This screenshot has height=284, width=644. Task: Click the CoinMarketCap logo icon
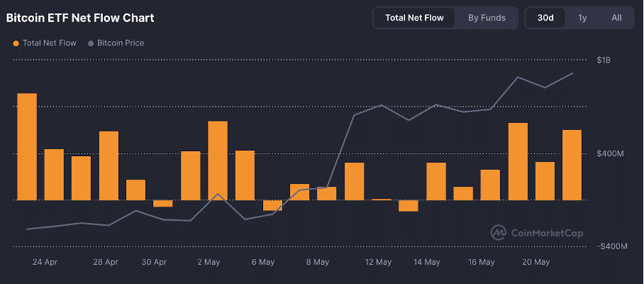[x=499, y=232]
